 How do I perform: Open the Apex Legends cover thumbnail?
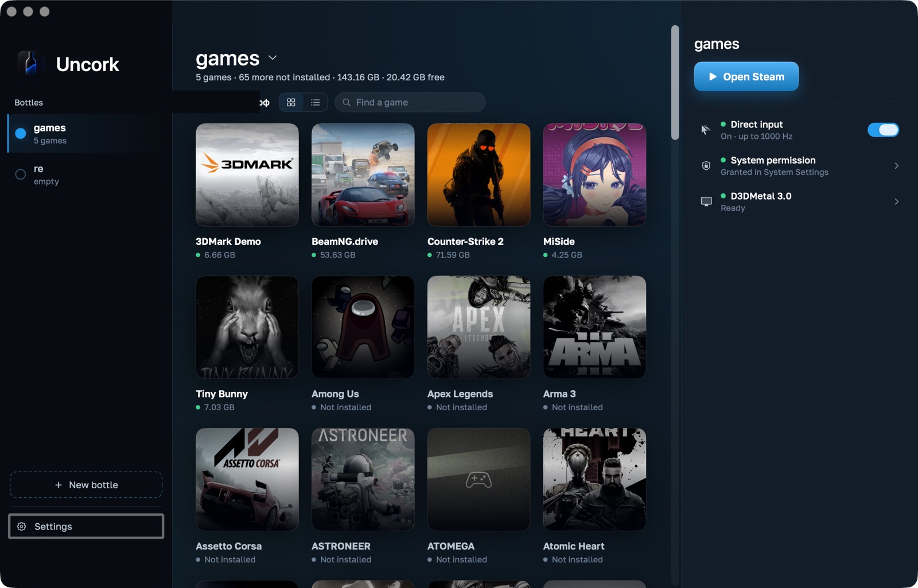[479, 327]
